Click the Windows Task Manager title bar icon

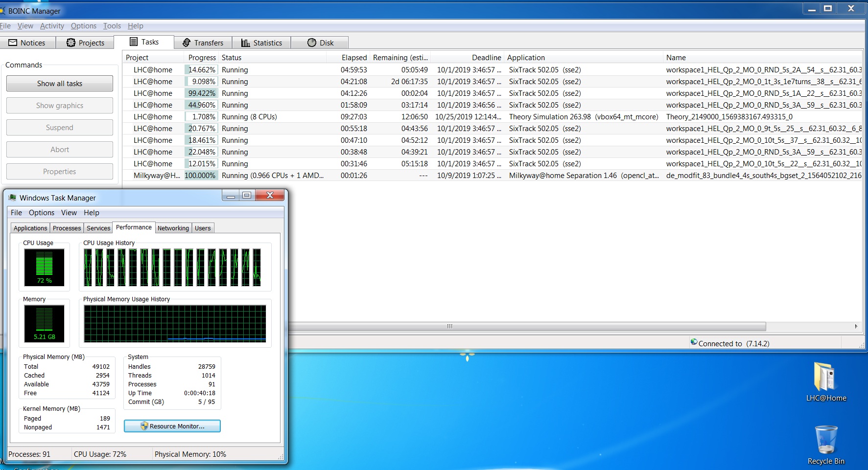click(13, 198)
